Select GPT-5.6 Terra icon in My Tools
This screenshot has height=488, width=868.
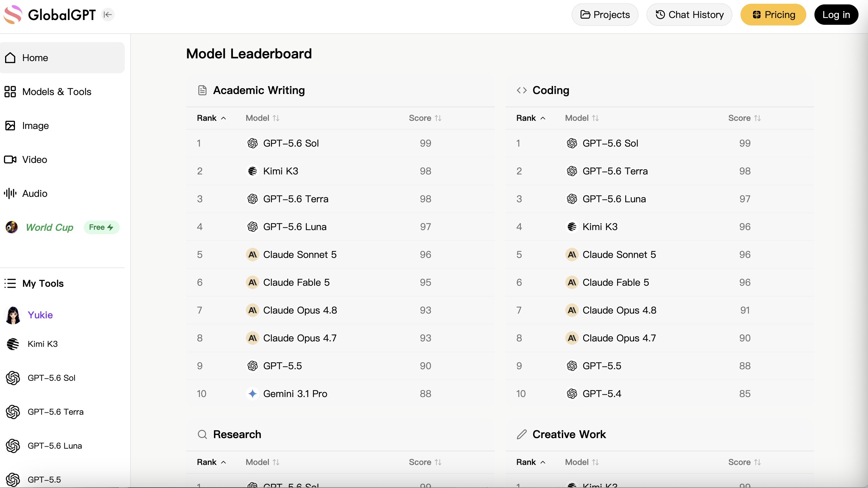13,412
